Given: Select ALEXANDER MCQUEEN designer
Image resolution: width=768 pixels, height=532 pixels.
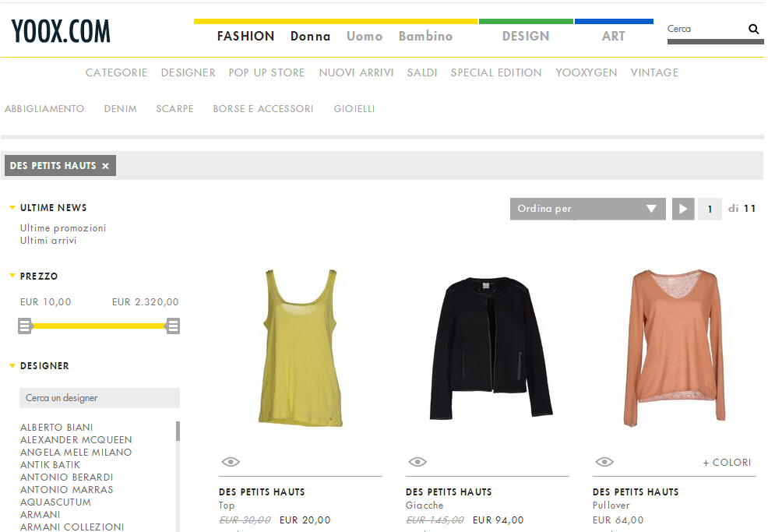Looking at the screenshot, I should coord(76,440).
